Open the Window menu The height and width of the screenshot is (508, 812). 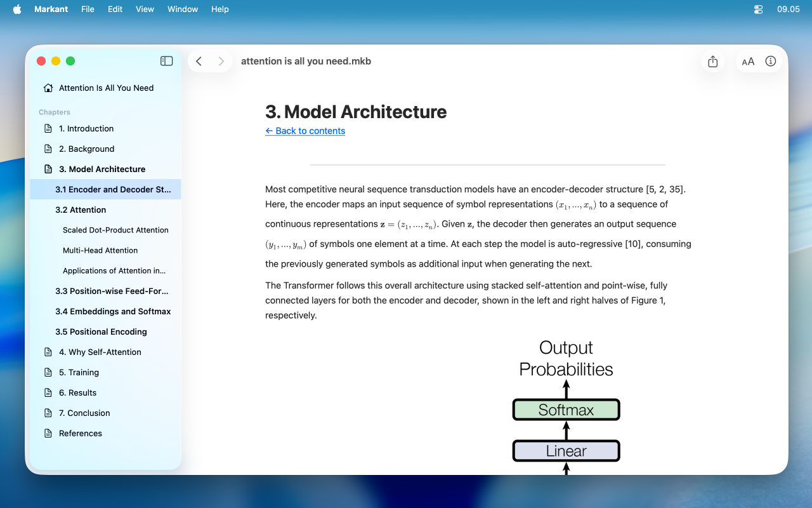183,9
